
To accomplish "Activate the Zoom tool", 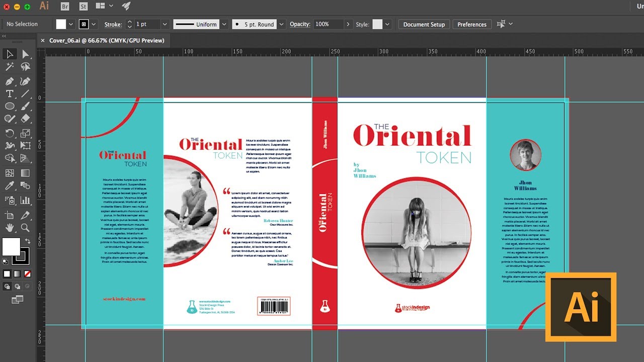I will pos(25,228).
